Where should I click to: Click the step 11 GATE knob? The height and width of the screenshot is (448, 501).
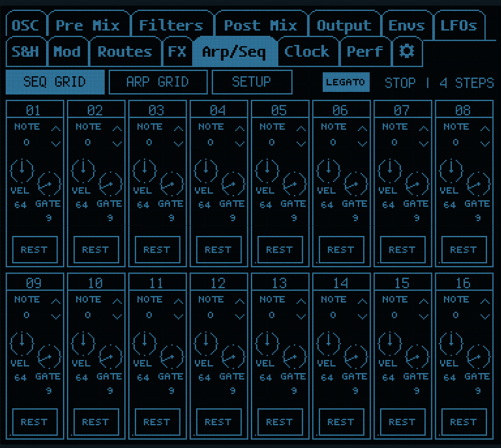(171, 357)
